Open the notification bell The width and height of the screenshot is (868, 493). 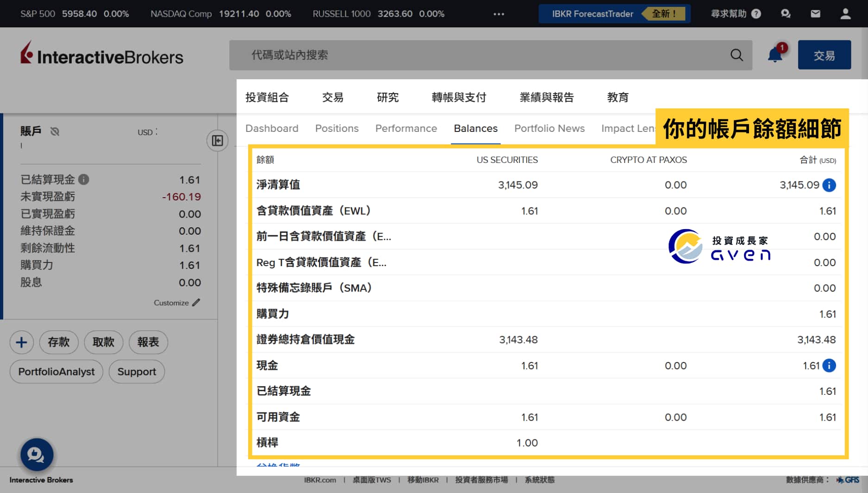coord(775,55)
